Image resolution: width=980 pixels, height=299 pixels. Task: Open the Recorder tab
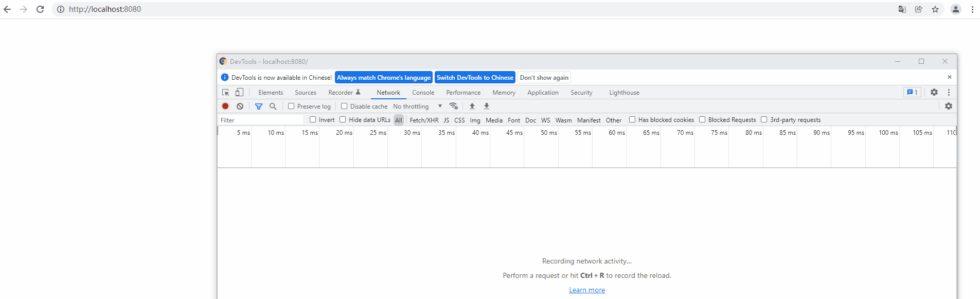tap(344, 93)
